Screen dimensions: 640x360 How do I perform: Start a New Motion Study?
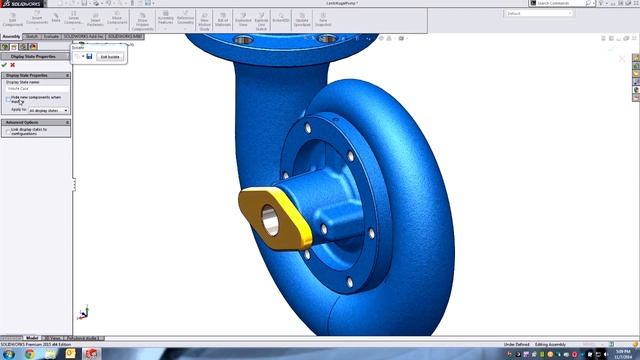[204, 22]
